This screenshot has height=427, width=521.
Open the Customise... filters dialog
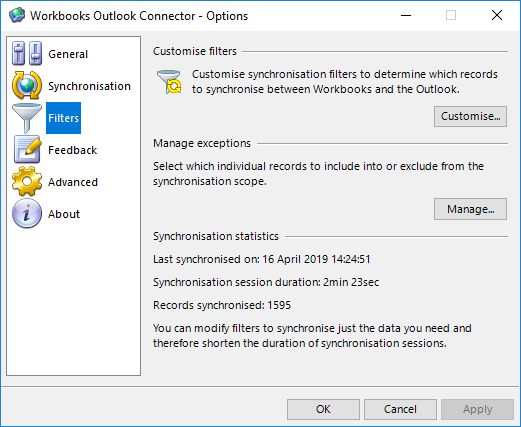pyautogui.click(x=470, y=116)
